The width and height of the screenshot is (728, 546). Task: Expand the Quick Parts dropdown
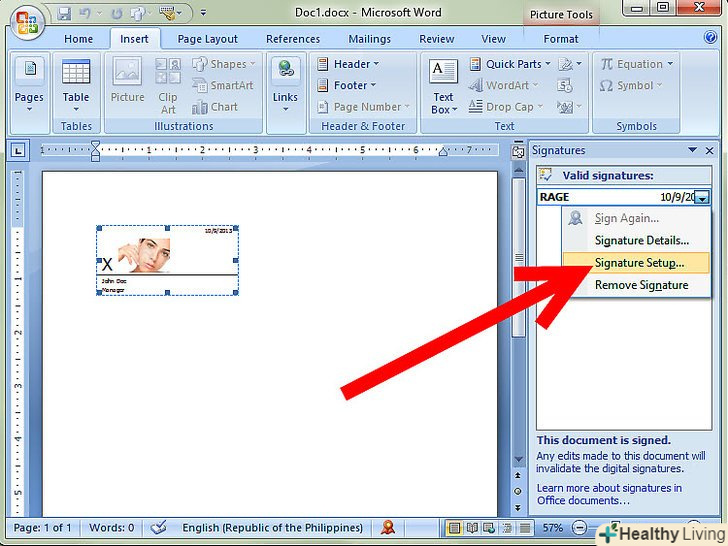pos(548,64)
